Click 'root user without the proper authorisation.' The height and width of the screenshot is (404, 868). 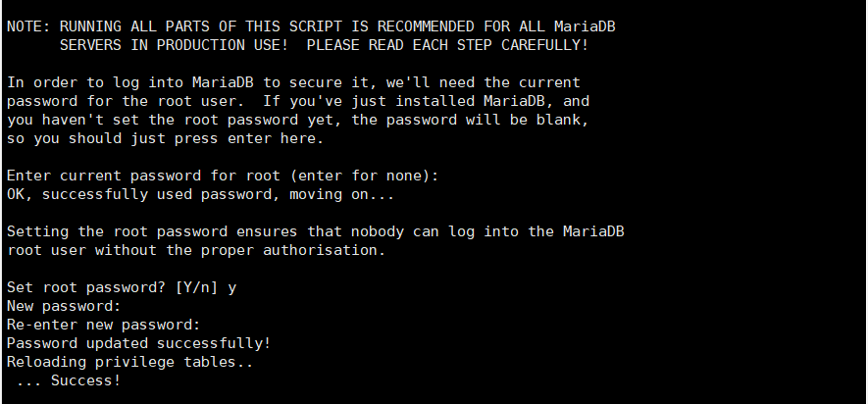tap(196, 250)
